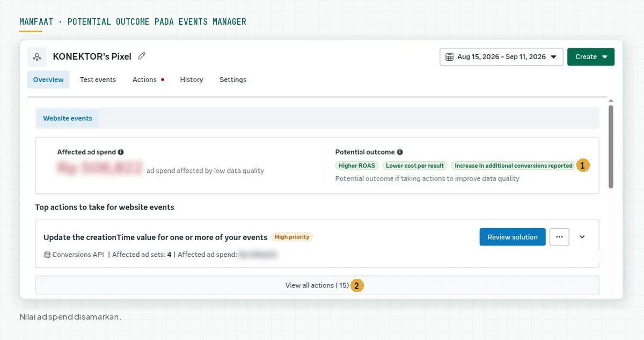Click the pixel dataset icon beside KONEKTOR's Pixel
This screenshot has height=340, width=644.
37,56
